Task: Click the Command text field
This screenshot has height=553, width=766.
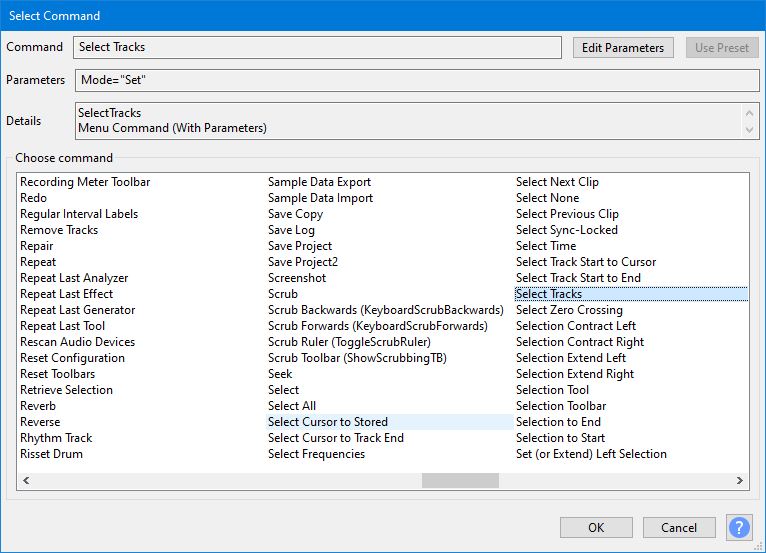Action: point(318,47)
